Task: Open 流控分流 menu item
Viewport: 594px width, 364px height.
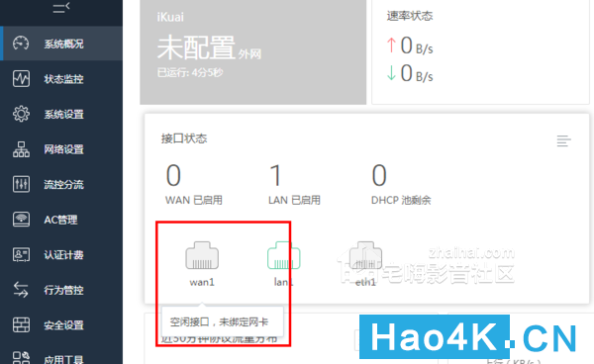Action: pyautogui.click(x=61, y=184)
